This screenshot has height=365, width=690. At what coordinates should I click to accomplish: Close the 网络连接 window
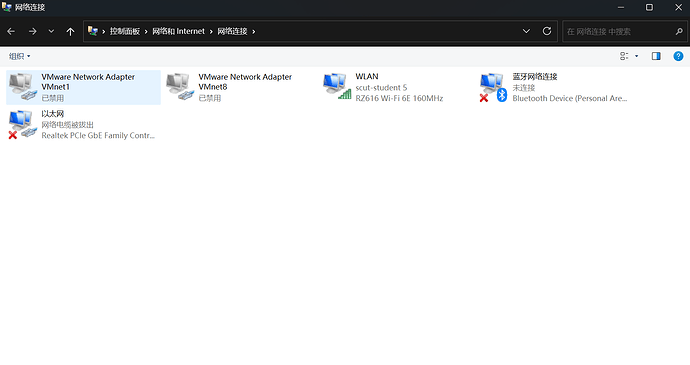[x=678, y=7]
